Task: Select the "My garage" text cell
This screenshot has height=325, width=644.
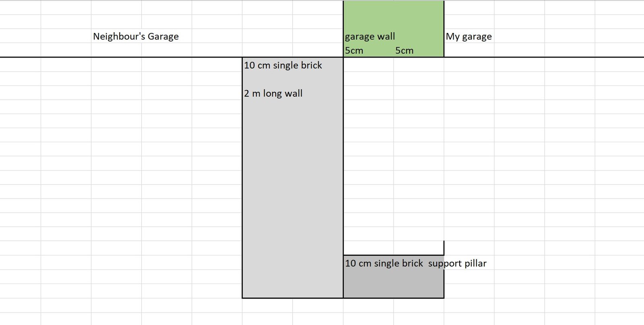Action: pos(469,36)
